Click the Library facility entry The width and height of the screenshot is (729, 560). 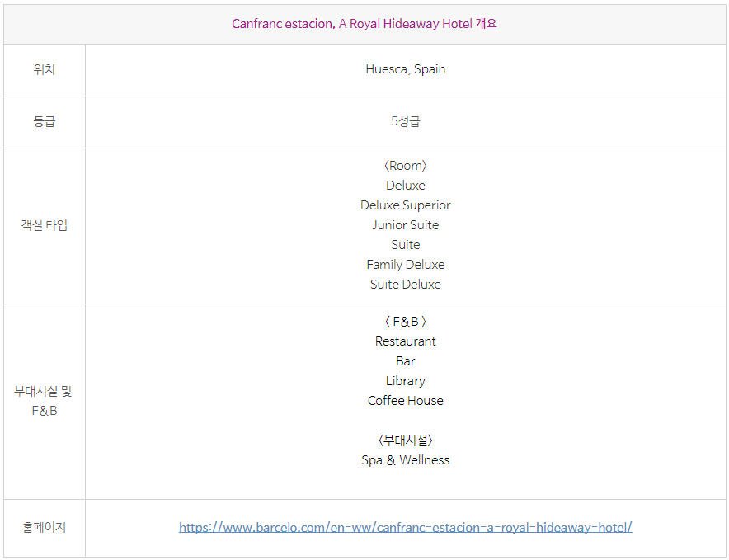pyautogui.click(x=406, y=381)
